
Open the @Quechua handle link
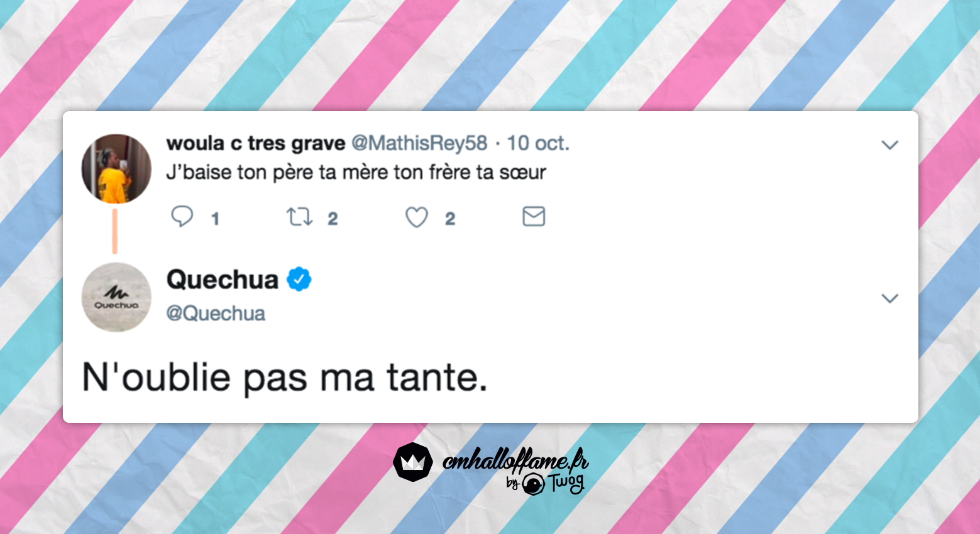click(216, 313)
